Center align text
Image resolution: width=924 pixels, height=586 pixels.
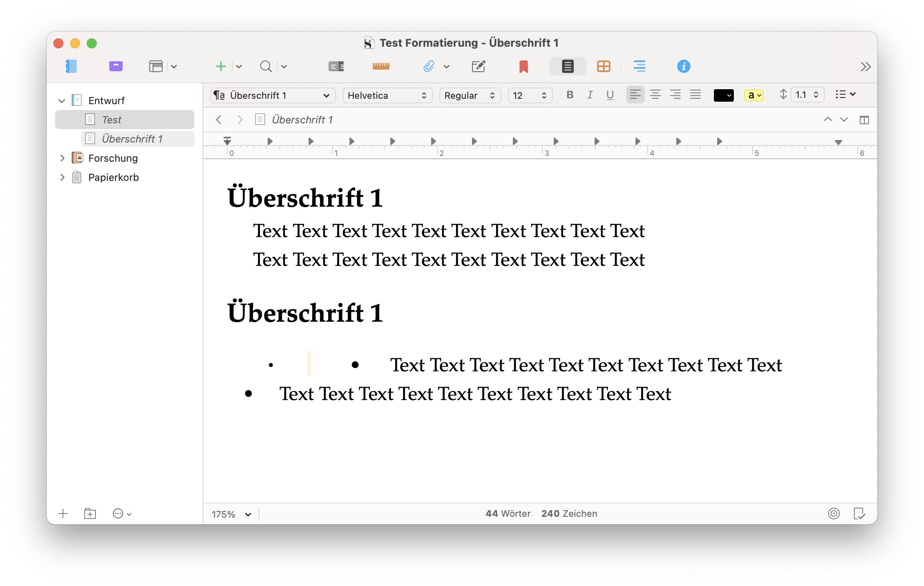[655, 95]
